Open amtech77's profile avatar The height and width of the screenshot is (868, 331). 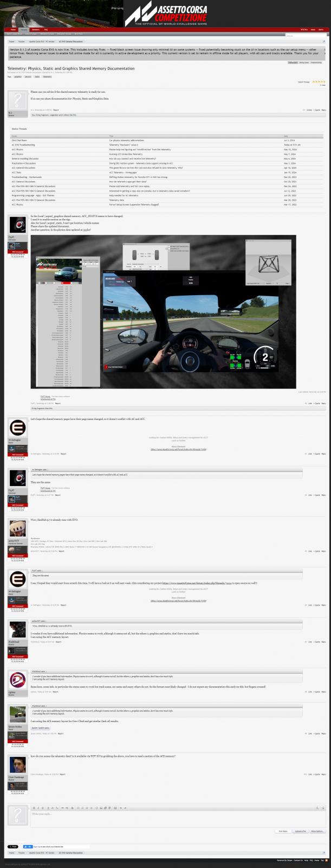tap(18, 528)
